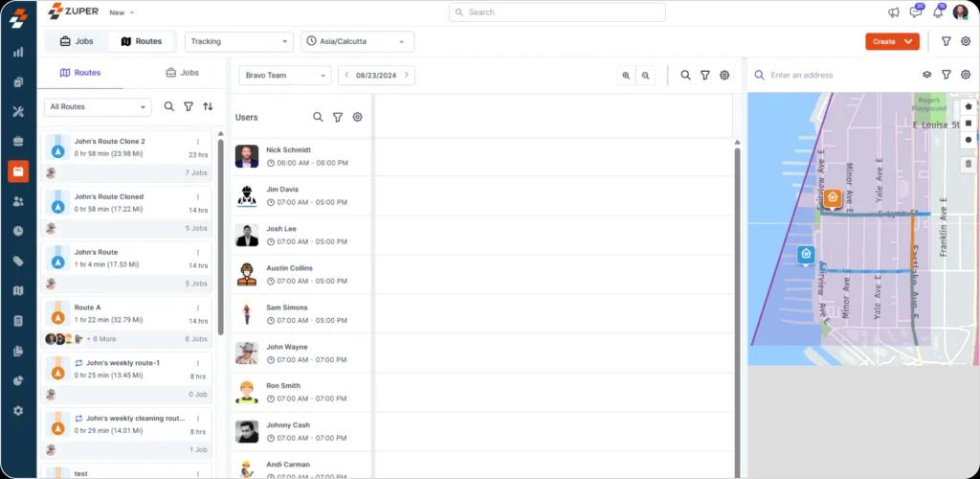Open the notifications bell icon

coord(937,12)
